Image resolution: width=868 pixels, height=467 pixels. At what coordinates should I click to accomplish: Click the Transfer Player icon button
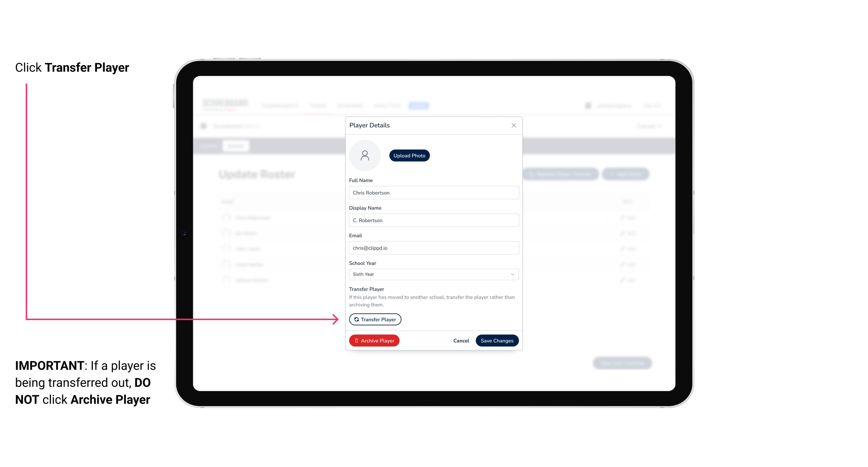tap(375, 319)
